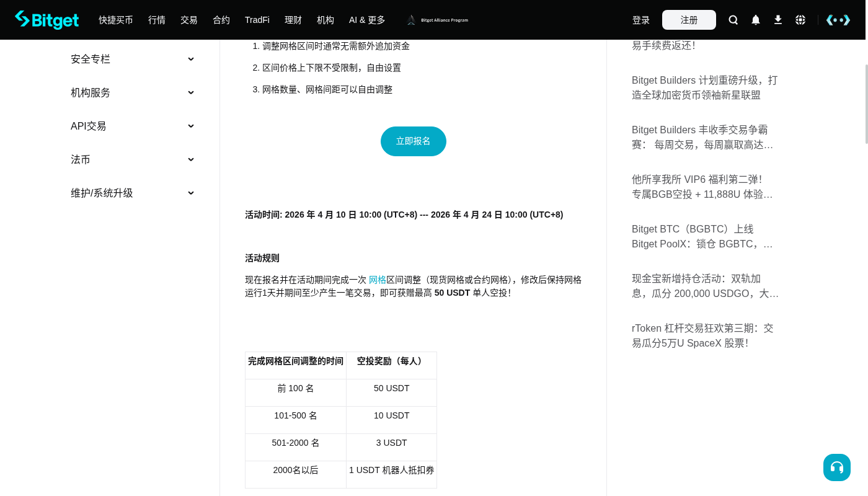Select the API交易 sidebar label
Screen dimensions: 868x496
(89, 126)
